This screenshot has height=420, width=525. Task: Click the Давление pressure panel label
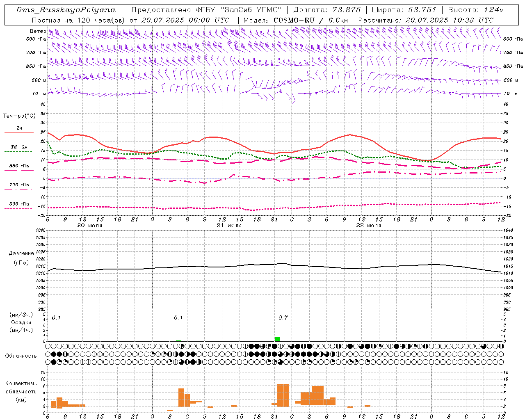pyautogui.click(x=21, y=253)
